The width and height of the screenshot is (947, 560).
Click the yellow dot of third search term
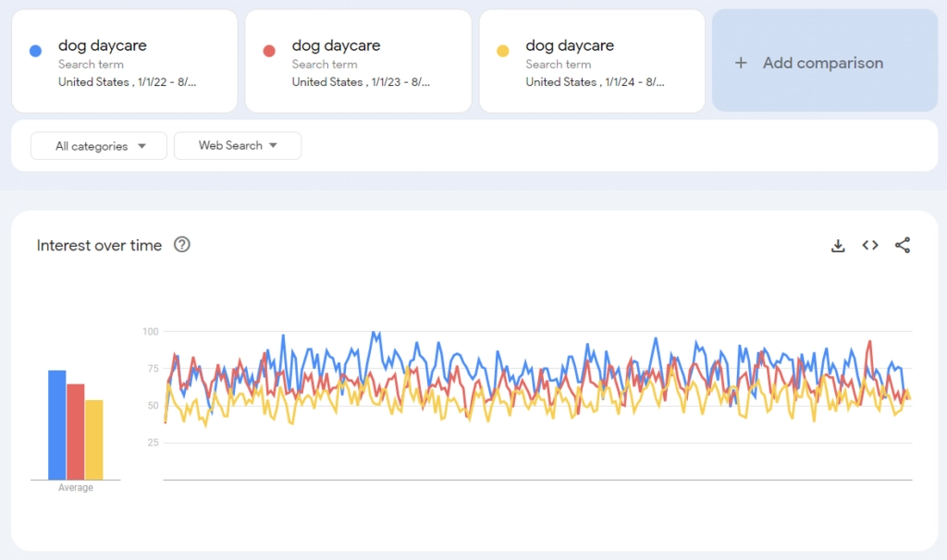[x=502, y=51]
